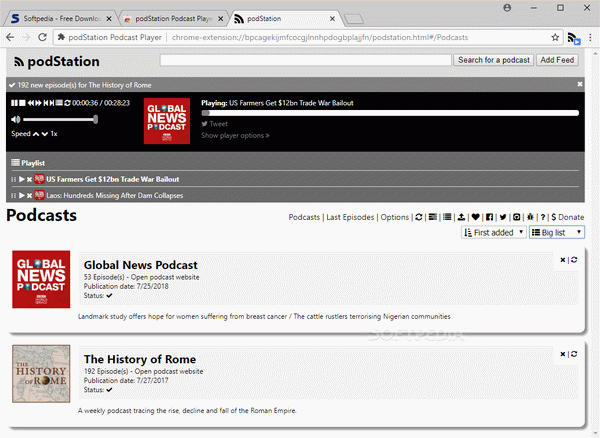Screen dimensions: 600x438
Task: Expand Show player options
Action: [235, 135]
